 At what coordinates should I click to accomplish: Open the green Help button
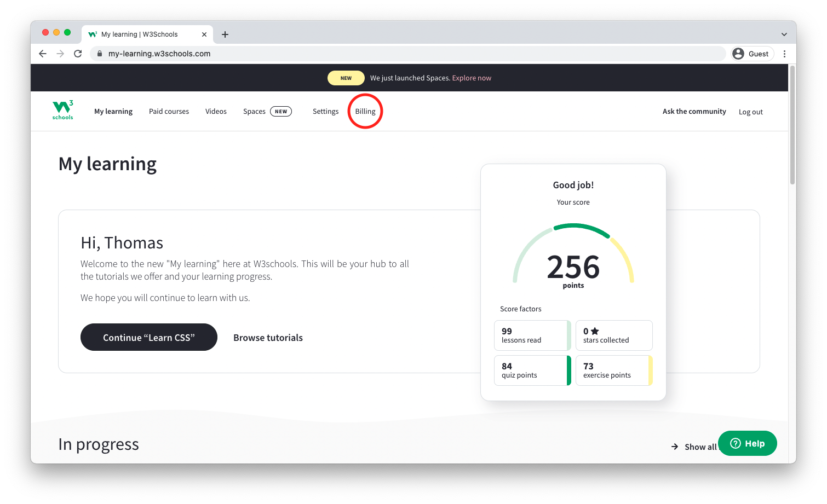tap(748, 443)
